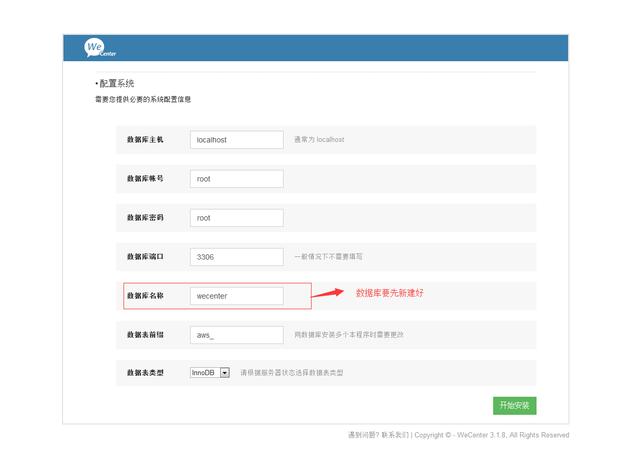
Task: Click the 数据表前缀 label
Action: (x=145, y=335)
